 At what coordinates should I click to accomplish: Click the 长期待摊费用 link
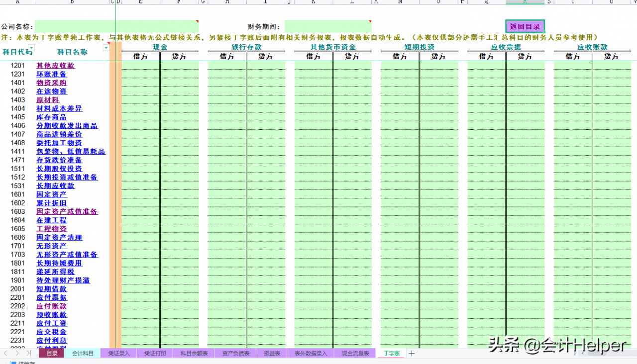(59, 264)
